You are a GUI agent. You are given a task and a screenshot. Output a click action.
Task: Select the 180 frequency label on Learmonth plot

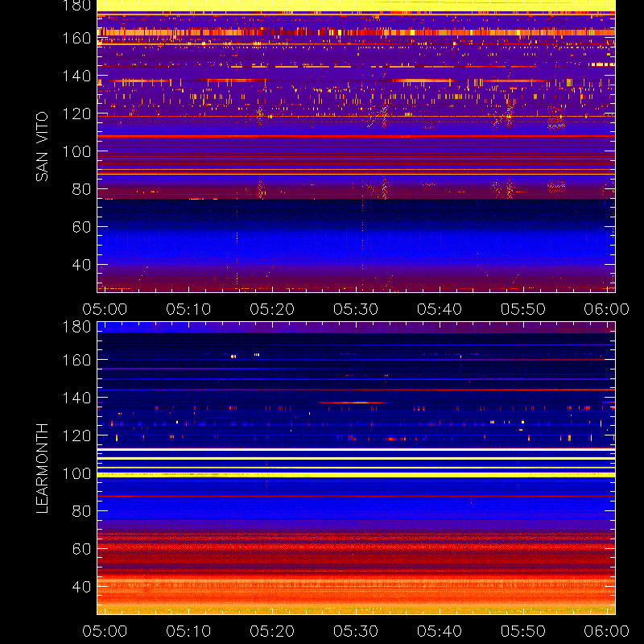coord(76,327)
